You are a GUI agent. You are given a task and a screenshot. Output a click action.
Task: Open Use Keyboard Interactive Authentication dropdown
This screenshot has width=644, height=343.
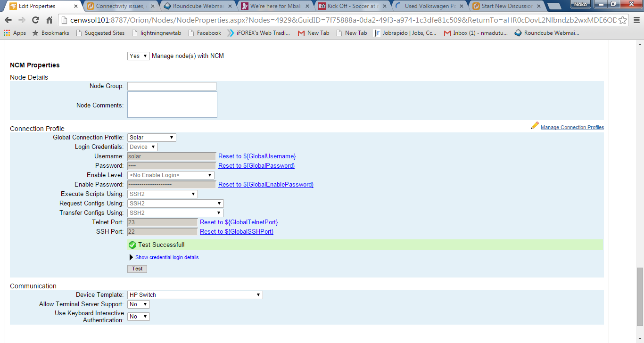[x=139, y=317]
